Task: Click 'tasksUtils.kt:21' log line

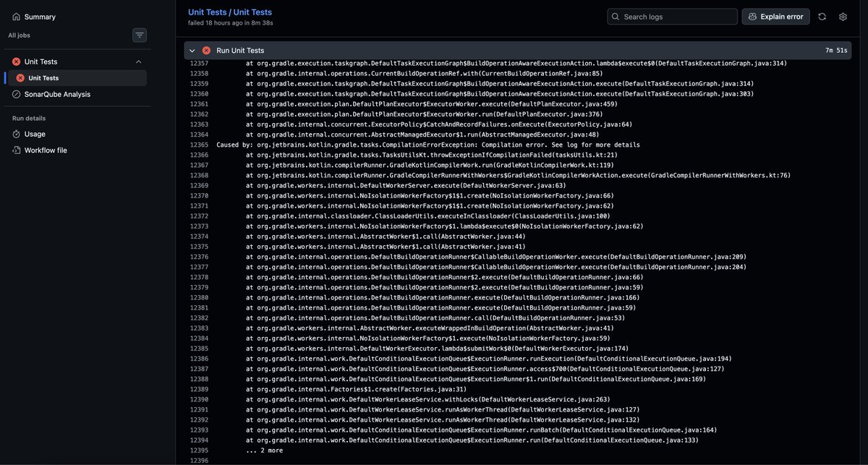Action: coord(432,155)
